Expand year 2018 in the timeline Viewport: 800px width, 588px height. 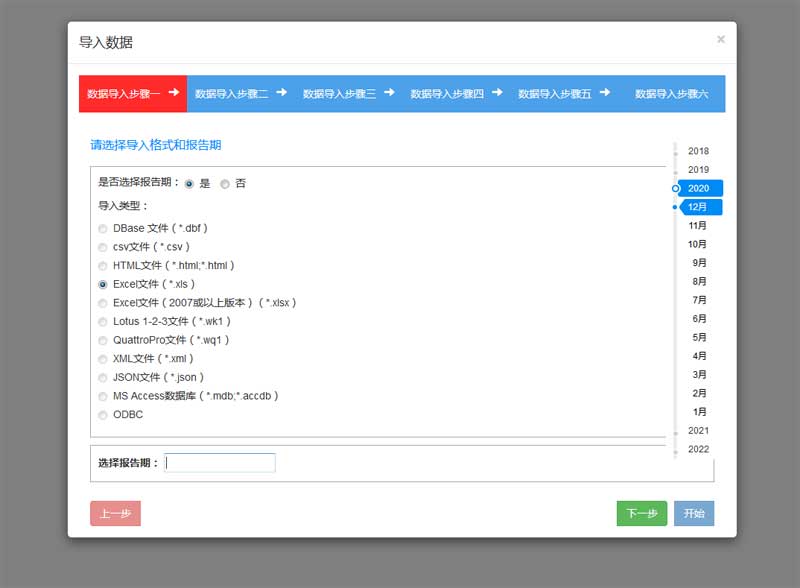[698, 151]
